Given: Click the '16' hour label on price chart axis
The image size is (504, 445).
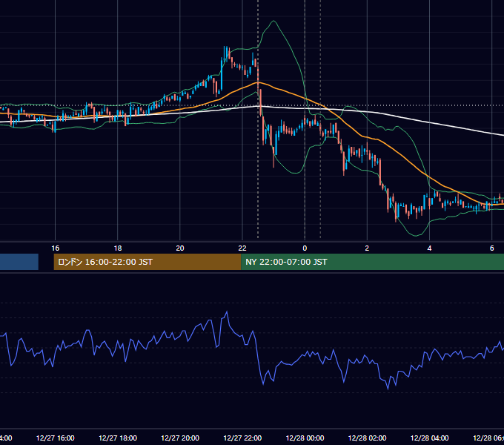Looking at the screenshot, I should click(x=56, y=248).
